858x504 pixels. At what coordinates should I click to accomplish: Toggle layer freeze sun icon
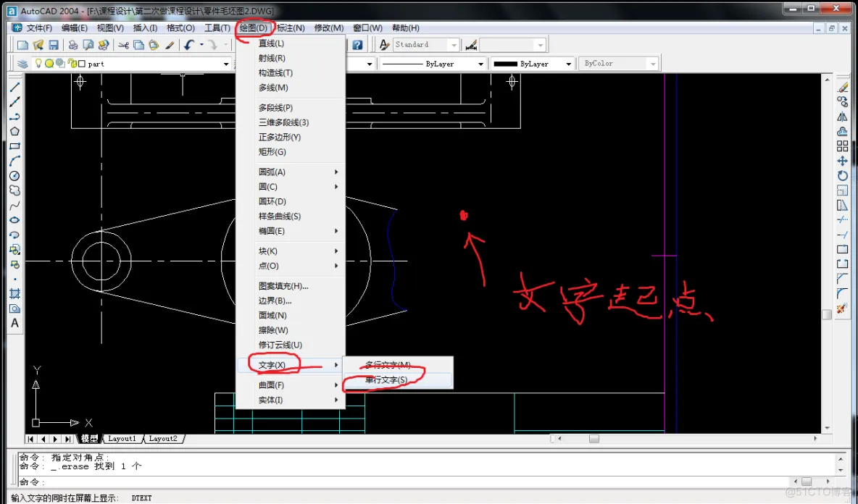pyautogui.click(x=49, y=64)
